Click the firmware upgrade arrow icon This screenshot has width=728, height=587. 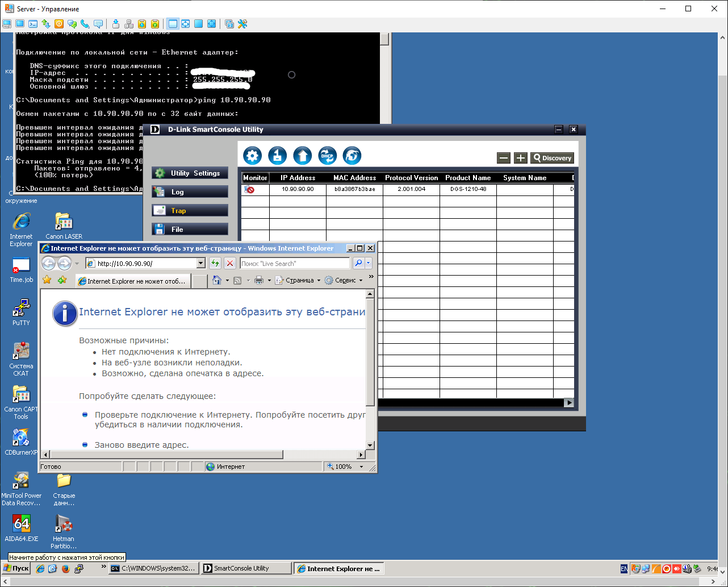pos(302,156)
